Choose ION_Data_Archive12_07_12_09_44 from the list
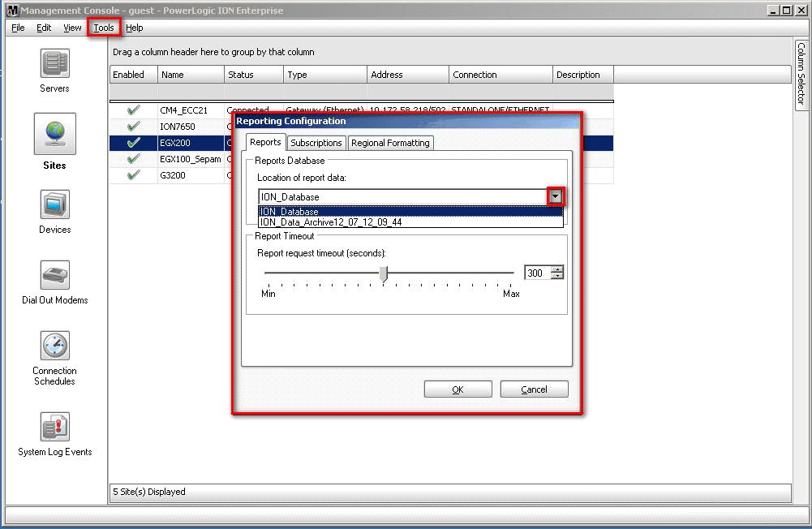This screenshot has width=812, height=529. click(410, 222)
